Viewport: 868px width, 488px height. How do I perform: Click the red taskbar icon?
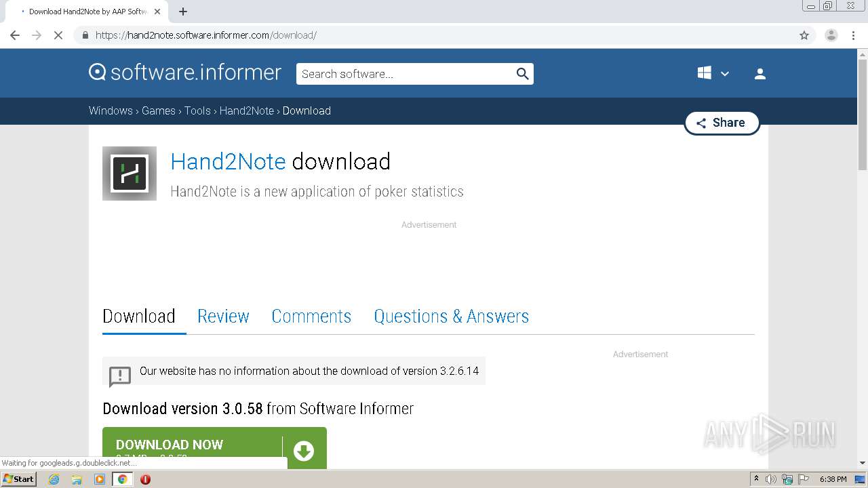point(145,479)
